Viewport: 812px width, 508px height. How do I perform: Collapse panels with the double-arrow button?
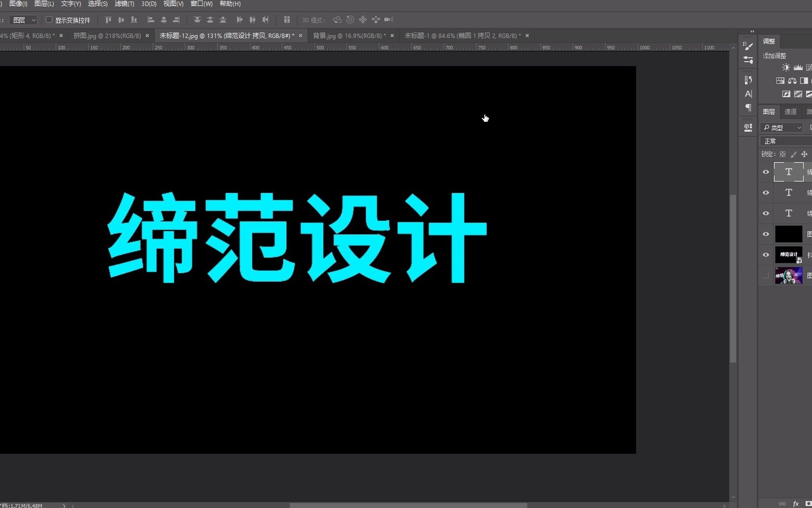click(x=752, y=31)
